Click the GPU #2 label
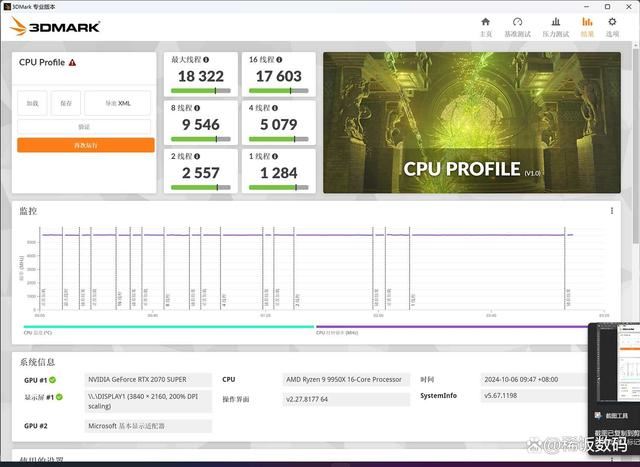 click(x=36, y=426)
